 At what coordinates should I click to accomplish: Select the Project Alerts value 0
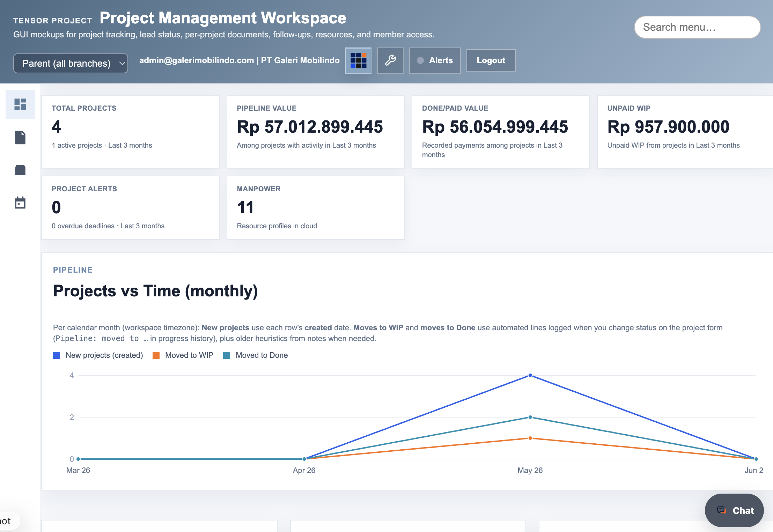point(56,207)
